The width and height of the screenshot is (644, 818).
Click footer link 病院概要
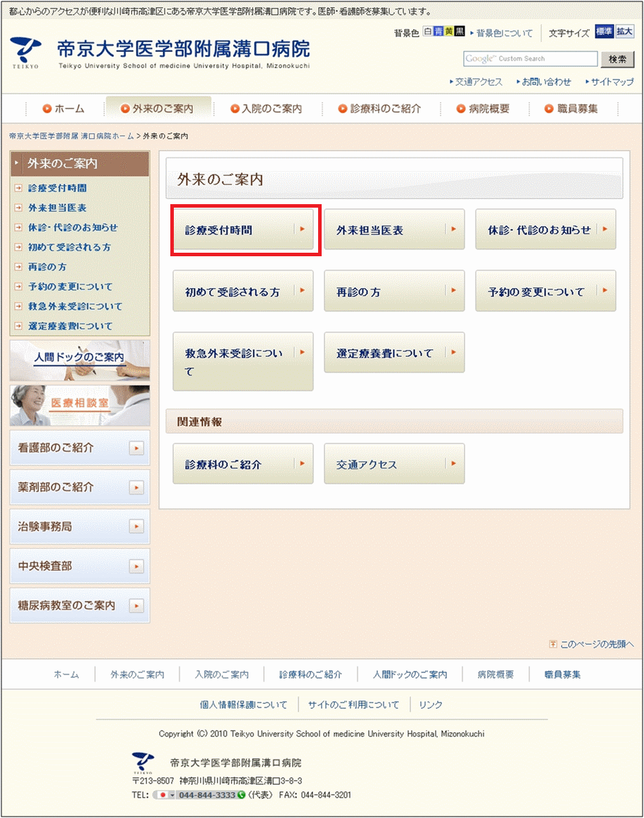495,674
